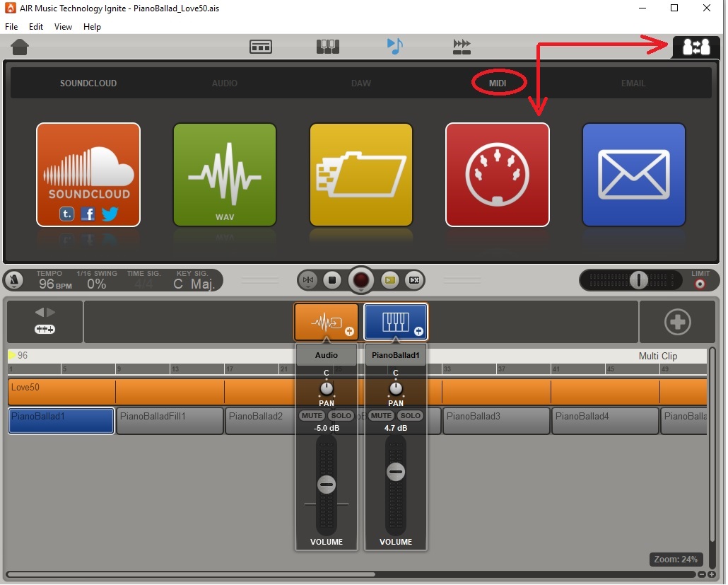The image size is (728, 585).
Task: Select the orange Audio track icon
Action: click(x=327, y=322)
